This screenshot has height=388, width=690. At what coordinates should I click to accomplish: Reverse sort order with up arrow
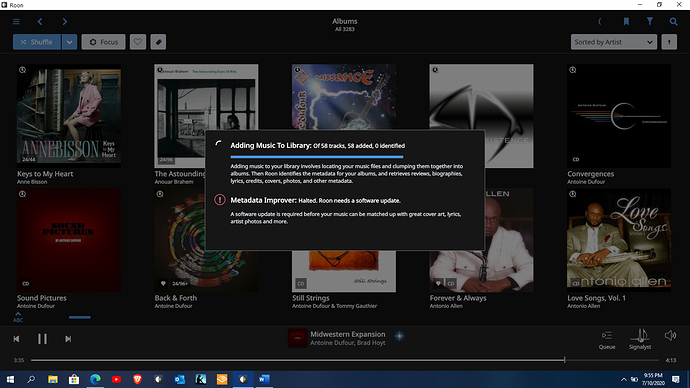click(669, 42)
